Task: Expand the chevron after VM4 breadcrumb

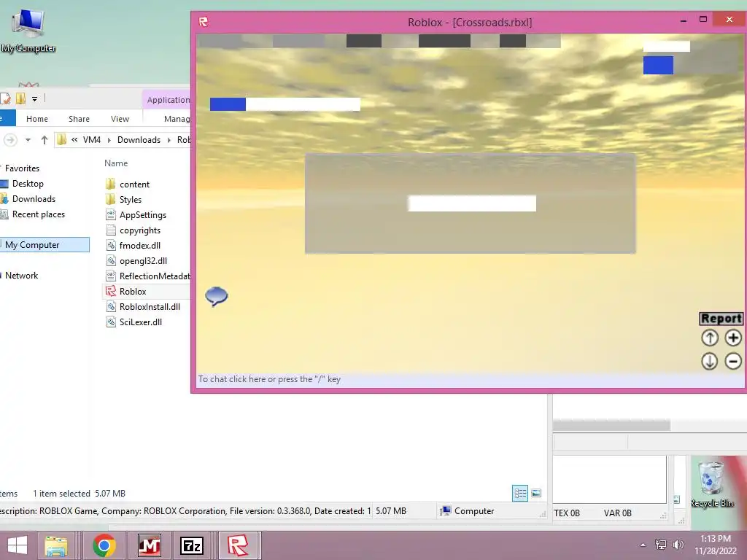Action: 109,140
